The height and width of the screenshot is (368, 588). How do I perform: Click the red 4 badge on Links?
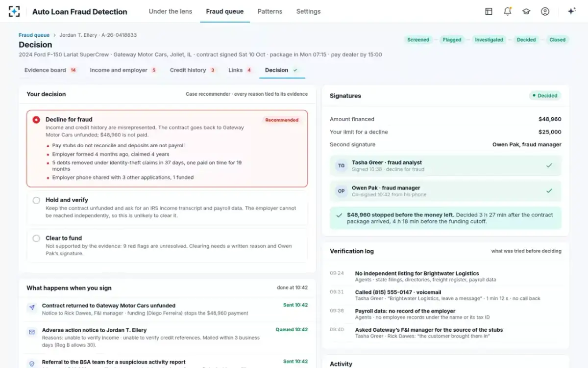[249, 70]
